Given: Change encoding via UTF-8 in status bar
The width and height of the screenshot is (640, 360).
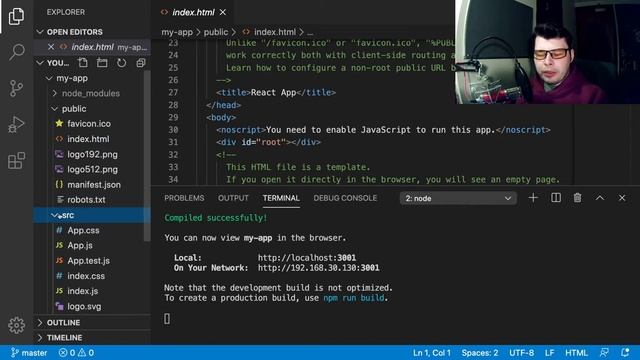Looking at the screenshot, I should tap(521, 353).
